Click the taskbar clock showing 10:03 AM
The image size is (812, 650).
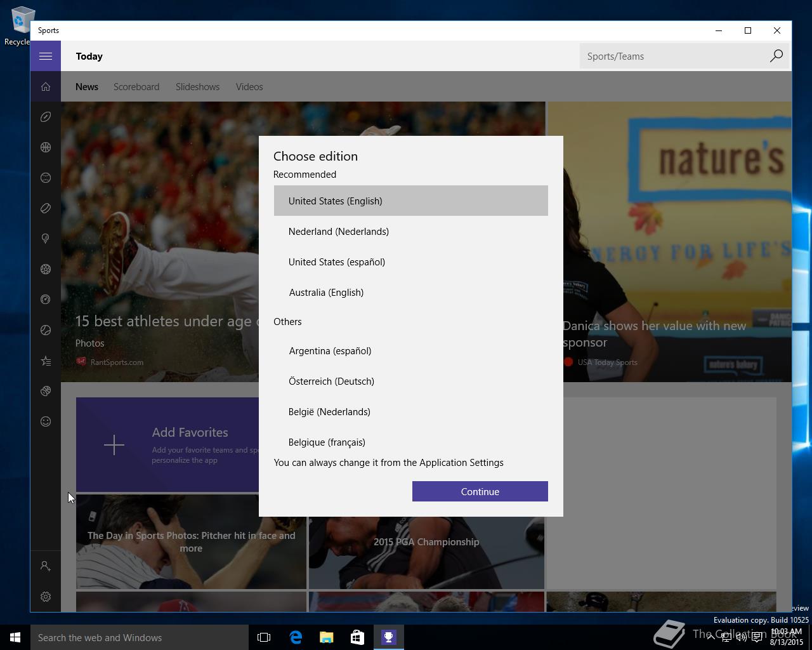point(787,637)
